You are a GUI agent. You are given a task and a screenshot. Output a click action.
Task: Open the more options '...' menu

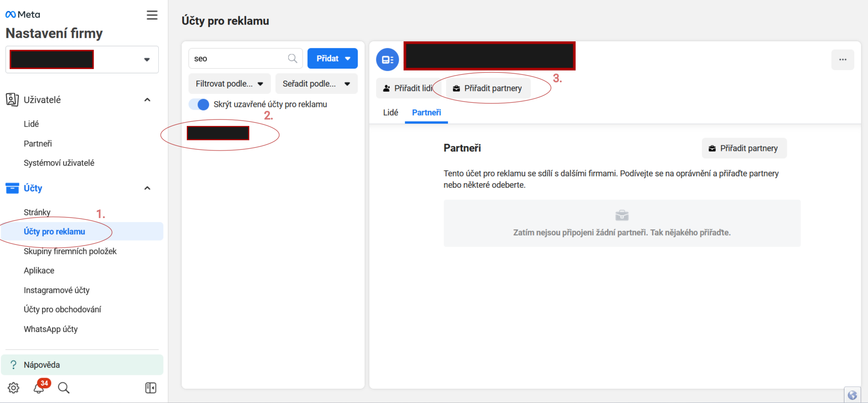click(x=843, y=59)
